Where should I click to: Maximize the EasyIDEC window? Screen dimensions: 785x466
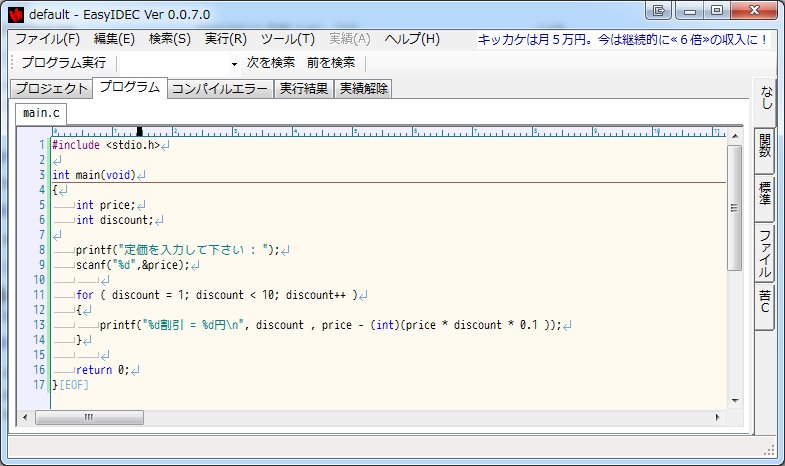(716, 11)
